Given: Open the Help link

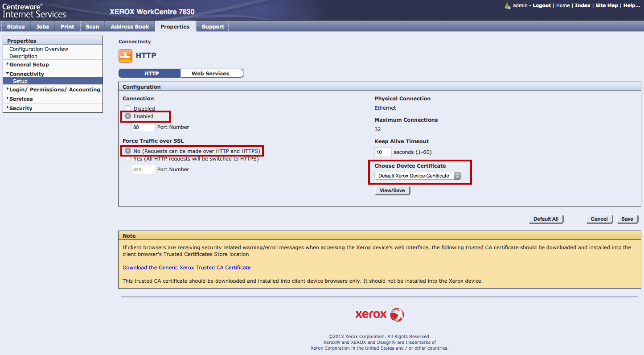Looking at the screenshot, I should [632, 5].
